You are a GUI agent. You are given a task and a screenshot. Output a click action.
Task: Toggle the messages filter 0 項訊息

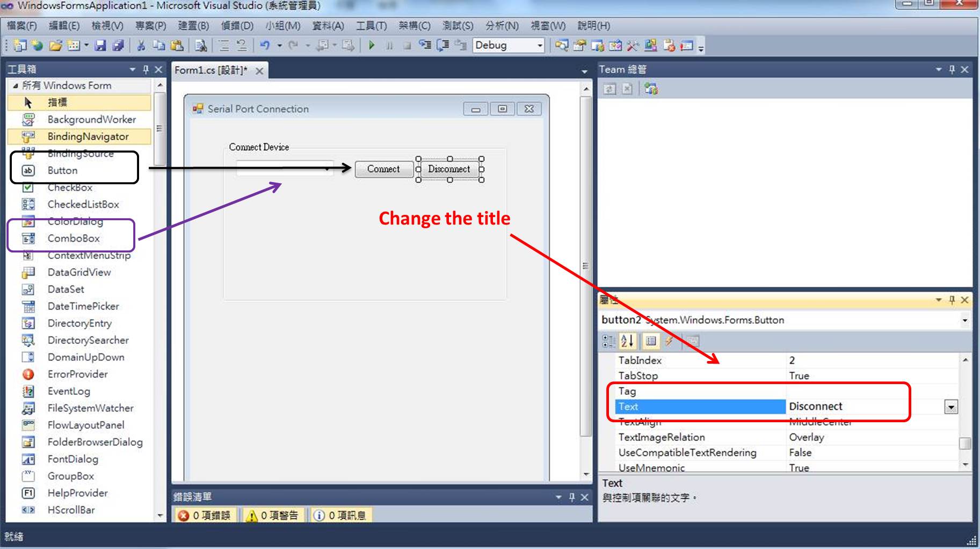point(340,515)
